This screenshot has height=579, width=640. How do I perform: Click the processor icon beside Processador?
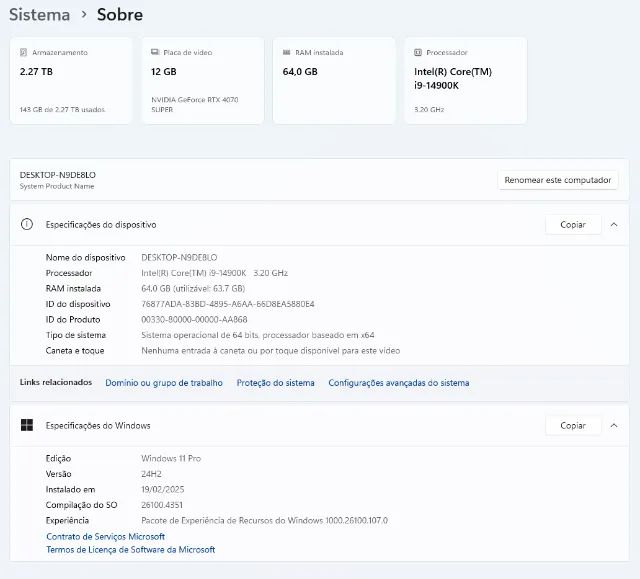point(418,52)
